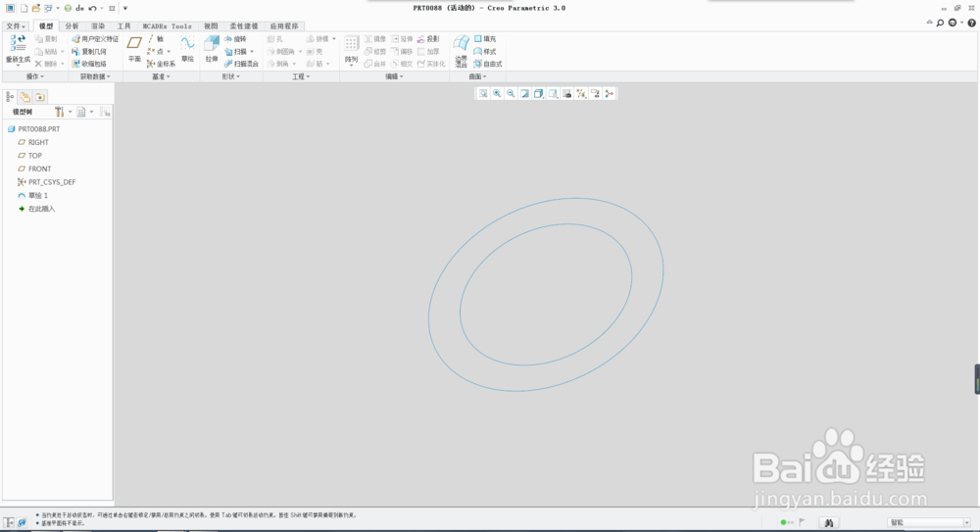Open the Saved Orientations dropdown
Image resolution: width=980 pixels, height=532 pixels.
pos(553,94)
